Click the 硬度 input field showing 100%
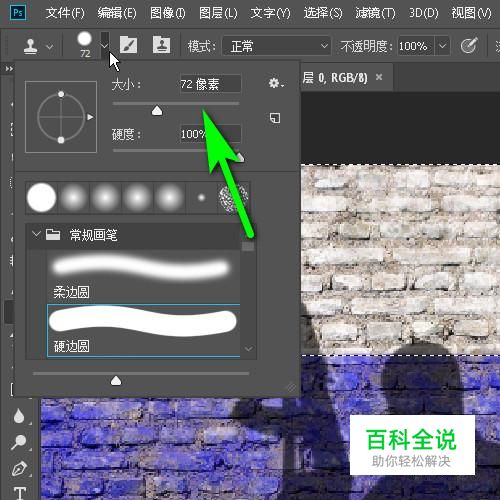This screenshot has height=500, width=500. (x=210, y=134)
